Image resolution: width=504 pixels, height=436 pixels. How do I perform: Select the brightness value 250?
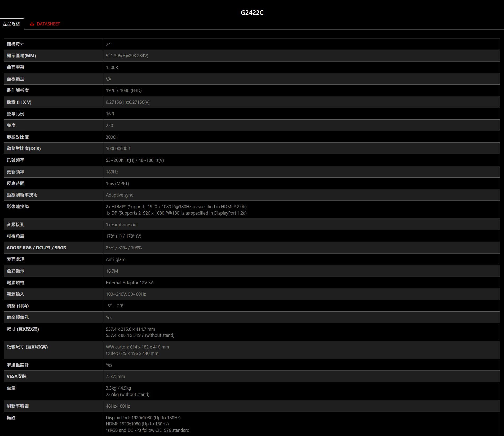109,125
